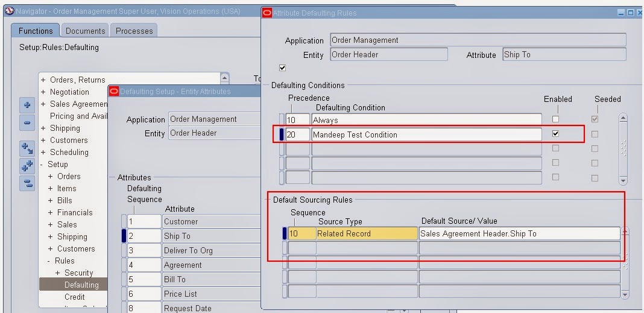Click the Application field in Attribute Defaulting Rules
This screenshot has width=644, height=313.
(x=478, y=40)
